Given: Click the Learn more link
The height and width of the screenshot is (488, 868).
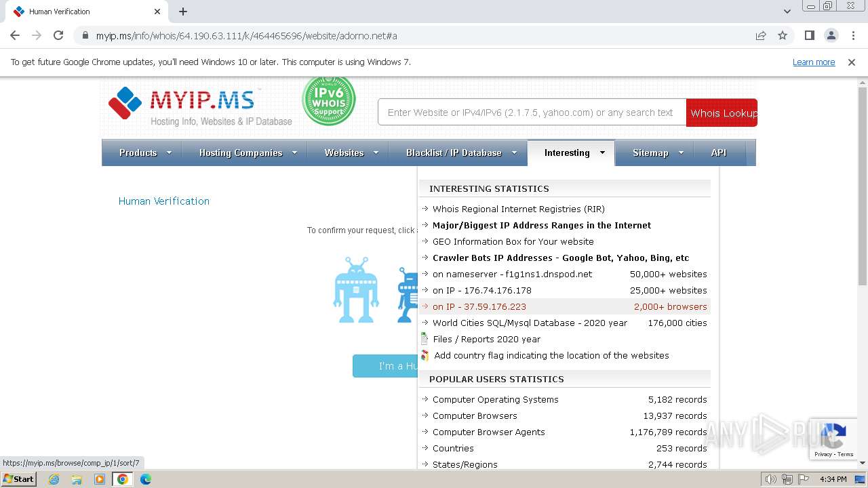Looking at the screenshot, I should tap(814, 62).
